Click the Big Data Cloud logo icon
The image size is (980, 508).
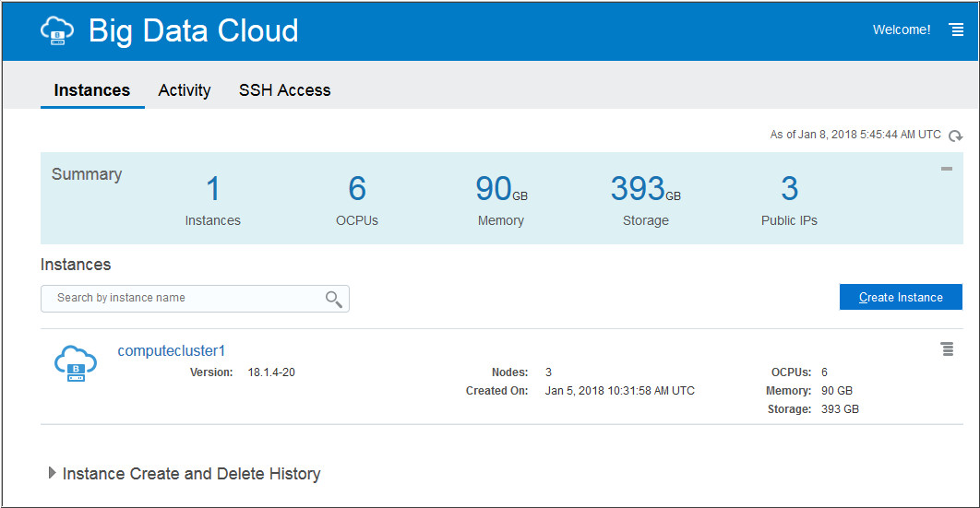[x=57, y=30]
